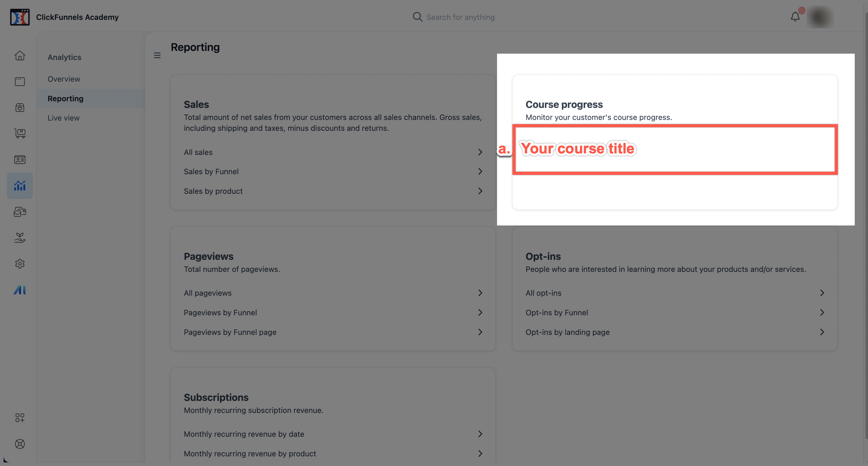The image size is (868, 466).
Task: Open the AI assistant icon in sidebar
Action: [20, 290]
